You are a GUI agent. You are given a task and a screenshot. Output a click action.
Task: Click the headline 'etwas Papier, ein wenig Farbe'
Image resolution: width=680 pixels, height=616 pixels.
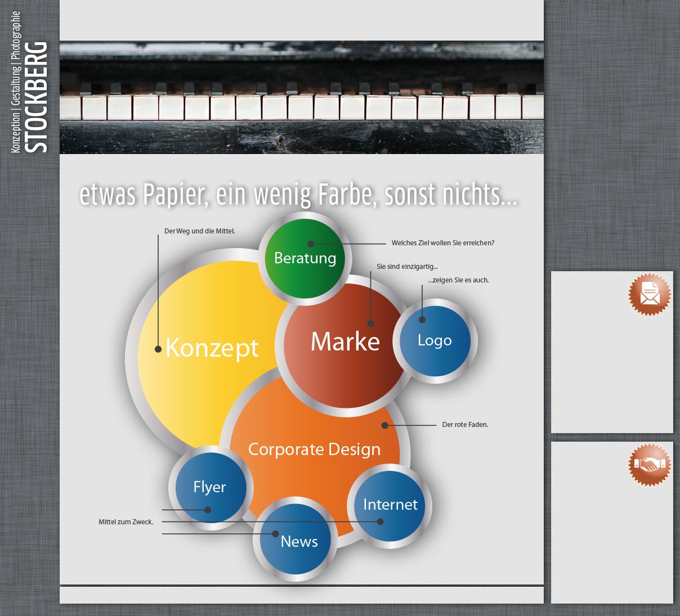(298, 195)
